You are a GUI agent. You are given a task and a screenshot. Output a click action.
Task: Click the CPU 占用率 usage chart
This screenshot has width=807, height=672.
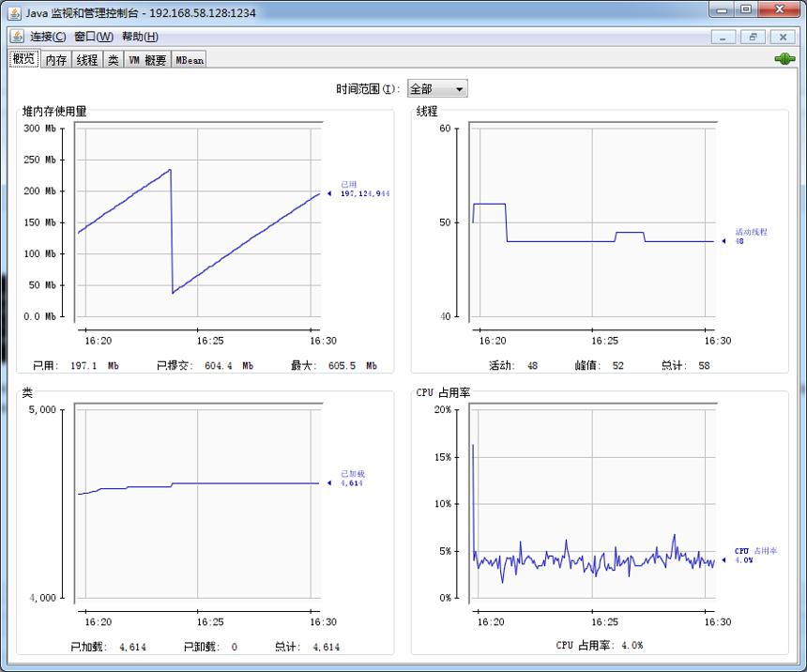[x=592, y=503]
